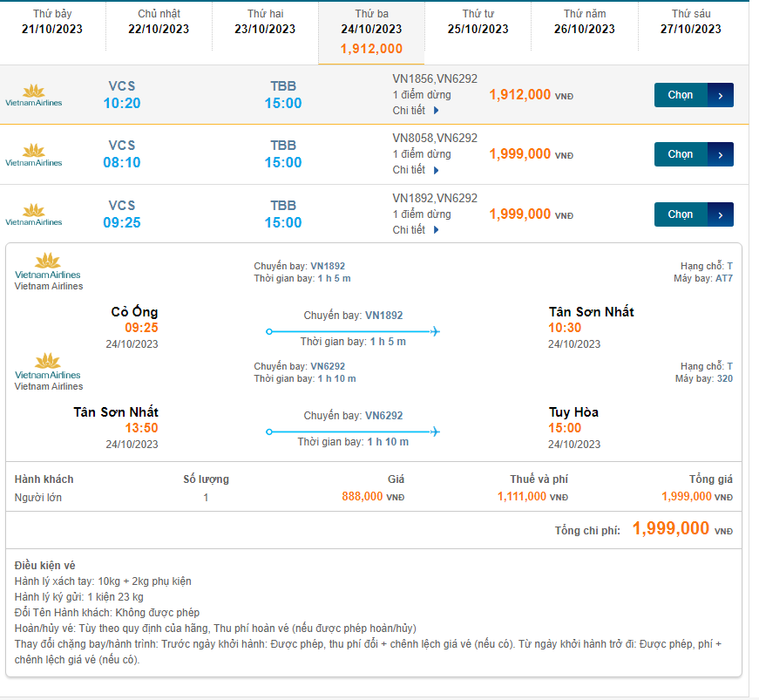Screen dimensions: 759x700
Task: Choose the Thứ tư 25/10/2023 date tab
Action: (x=478, y=22)
